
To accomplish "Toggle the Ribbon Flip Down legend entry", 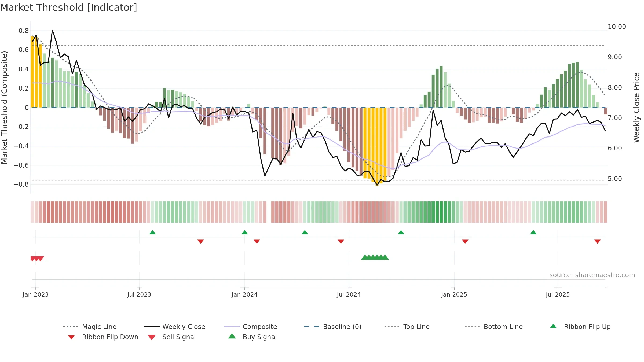I will (x=103, y=337).
